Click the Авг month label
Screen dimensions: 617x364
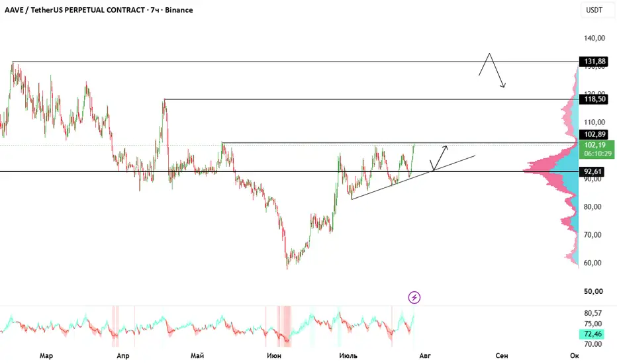[x=425, y=356]
